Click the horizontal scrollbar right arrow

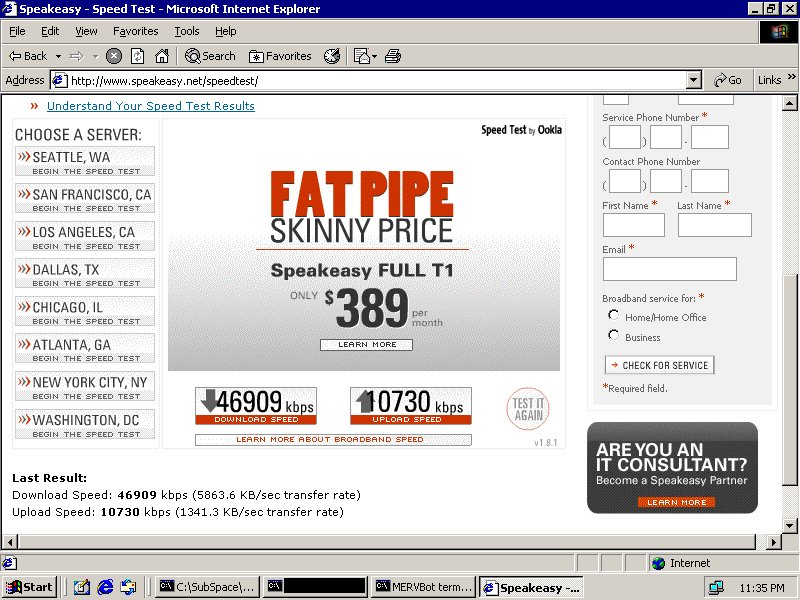773,542
